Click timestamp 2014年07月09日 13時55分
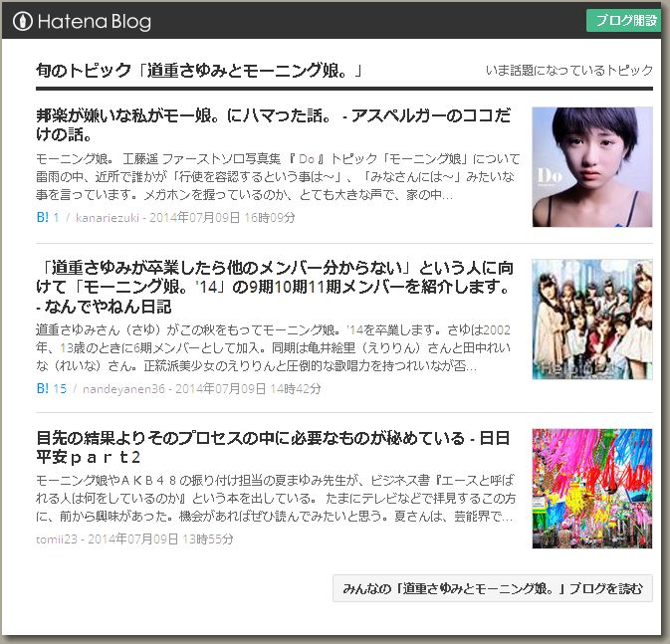The image size is (670, 644). (160, 538)
